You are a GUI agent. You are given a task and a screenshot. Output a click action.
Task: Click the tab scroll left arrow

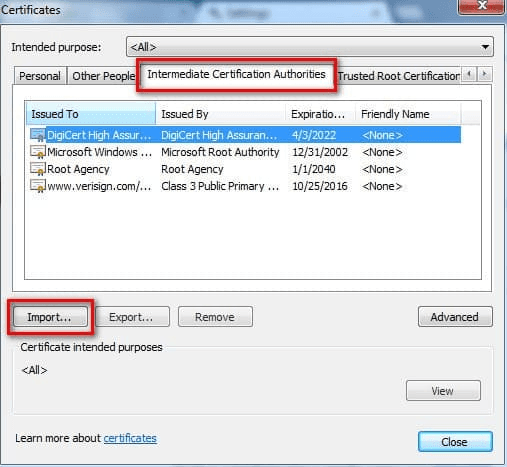click(x=469, y=74)
